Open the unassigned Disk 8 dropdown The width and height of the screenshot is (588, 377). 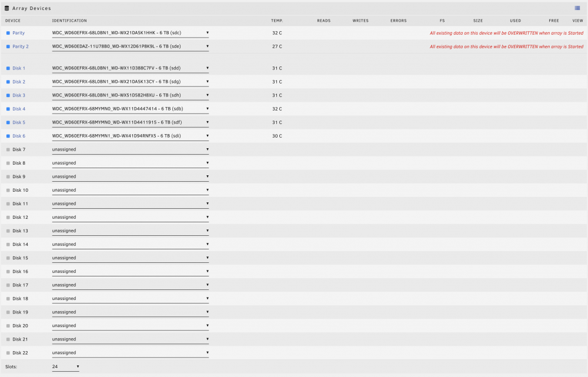(x=130, y=163)
